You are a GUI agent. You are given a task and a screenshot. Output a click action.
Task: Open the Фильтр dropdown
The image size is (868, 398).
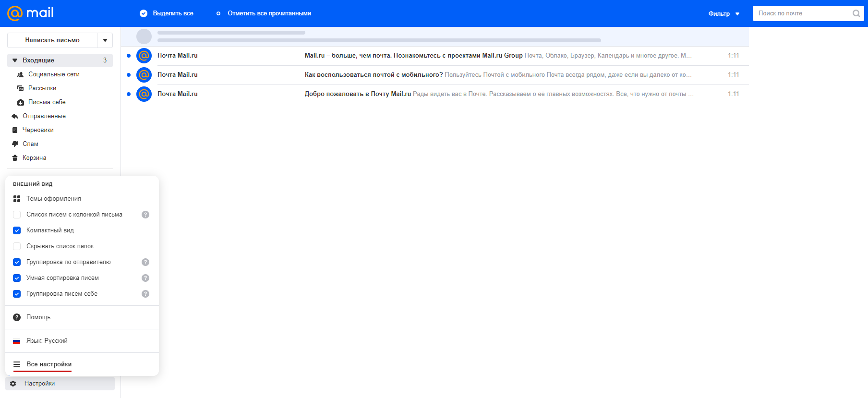pyautogui.click(x=724, y=13)
